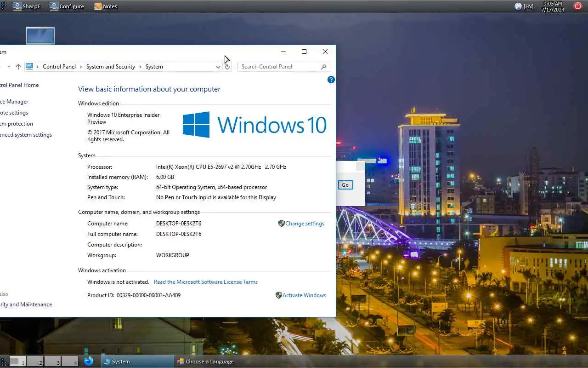Click the Intel Xeon processor value text

tap(221, 167)
